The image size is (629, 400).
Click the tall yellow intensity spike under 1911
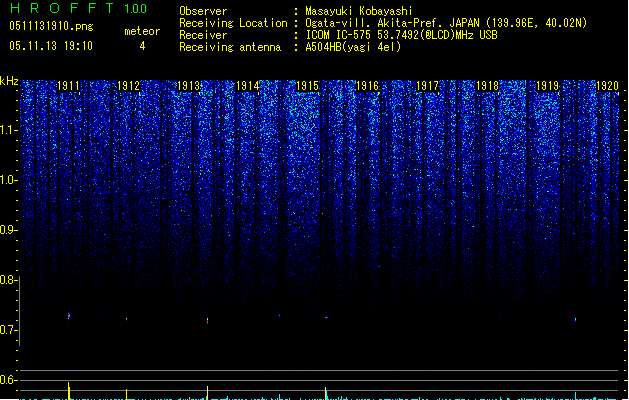click(69, 391)
